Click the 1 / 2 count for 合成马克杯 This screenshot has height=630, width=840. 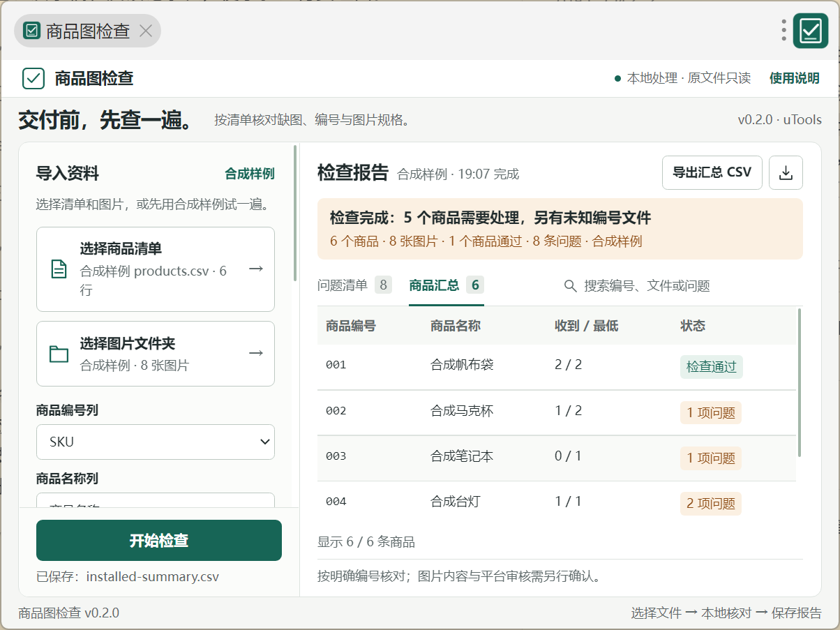[569, 410]
